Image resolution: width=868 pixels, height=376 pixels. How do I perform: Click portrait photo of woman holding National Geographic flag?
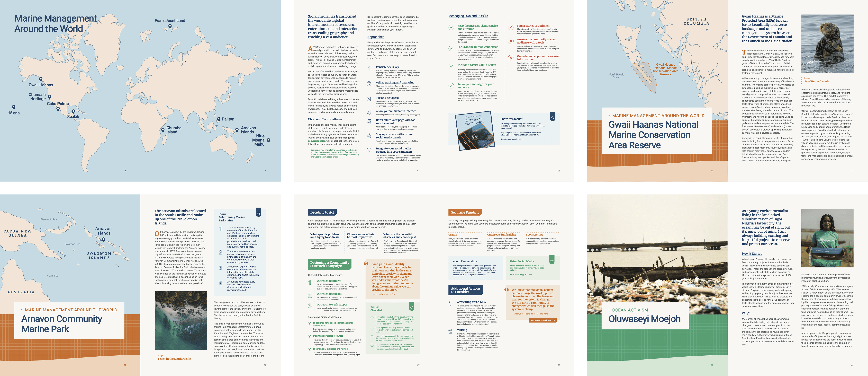[x=827, y=238]
